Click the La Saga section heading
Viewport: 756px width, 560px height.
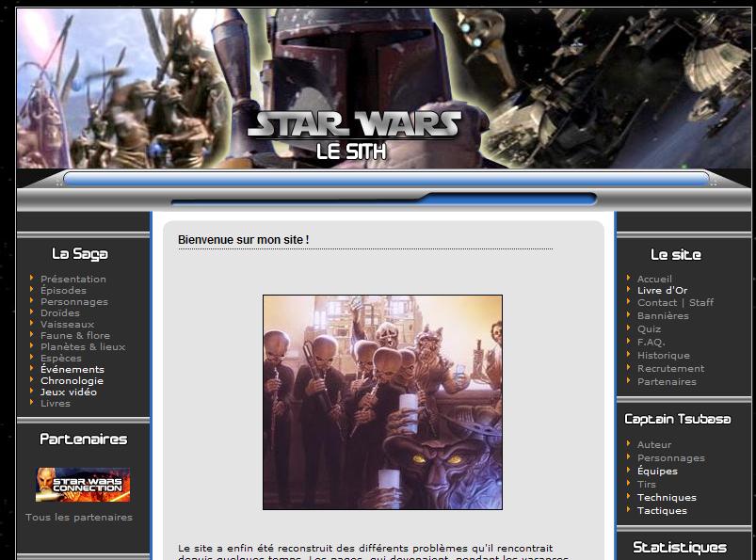[x=80, y=254]
